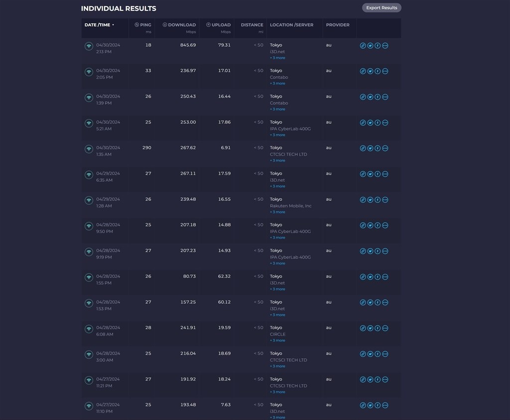Copy link icon for 80.73 Mbps result
The height and width of the screenshot is (420, 510).
point(363,277)
